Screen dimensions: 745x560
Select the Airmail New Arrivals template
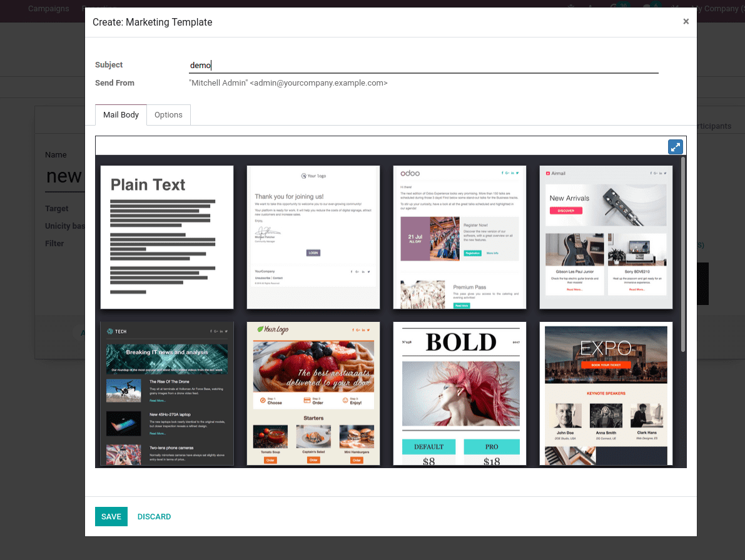606,237
